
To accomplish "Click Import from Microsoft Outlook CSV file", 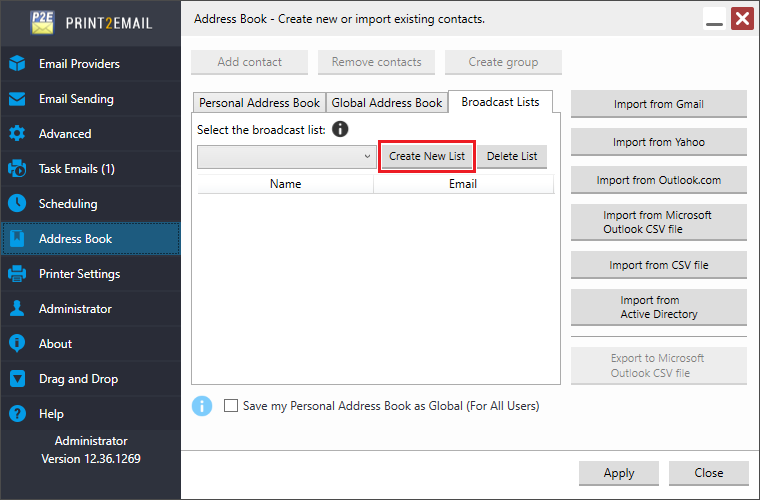I will (x=659, y=222).
